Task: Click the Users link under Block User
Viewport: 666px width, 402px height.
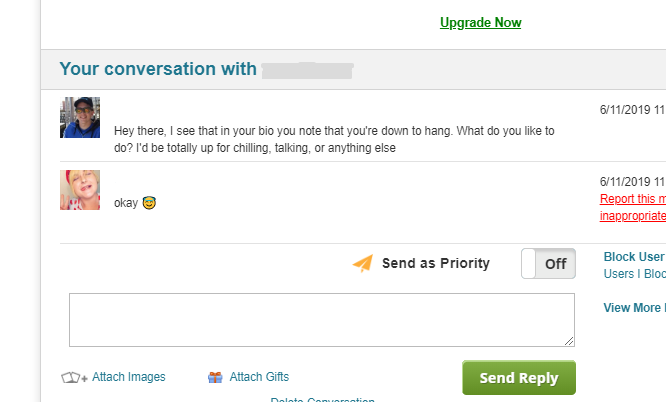Action: tap(619, 274)
